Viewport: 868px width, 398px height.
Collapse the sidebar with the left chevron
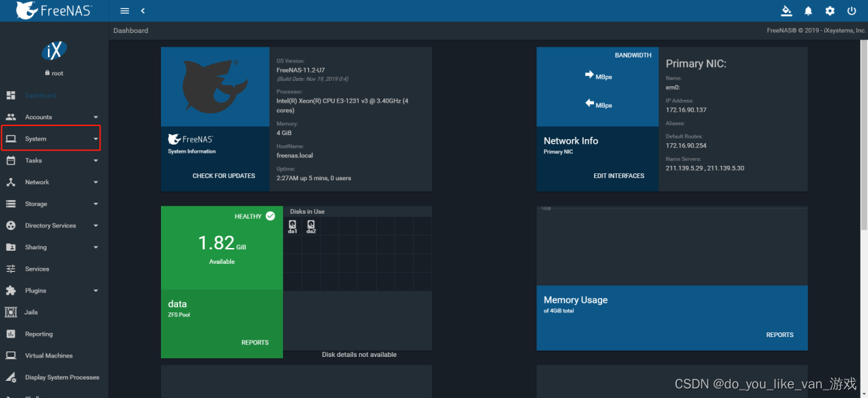tap(142, 11)
